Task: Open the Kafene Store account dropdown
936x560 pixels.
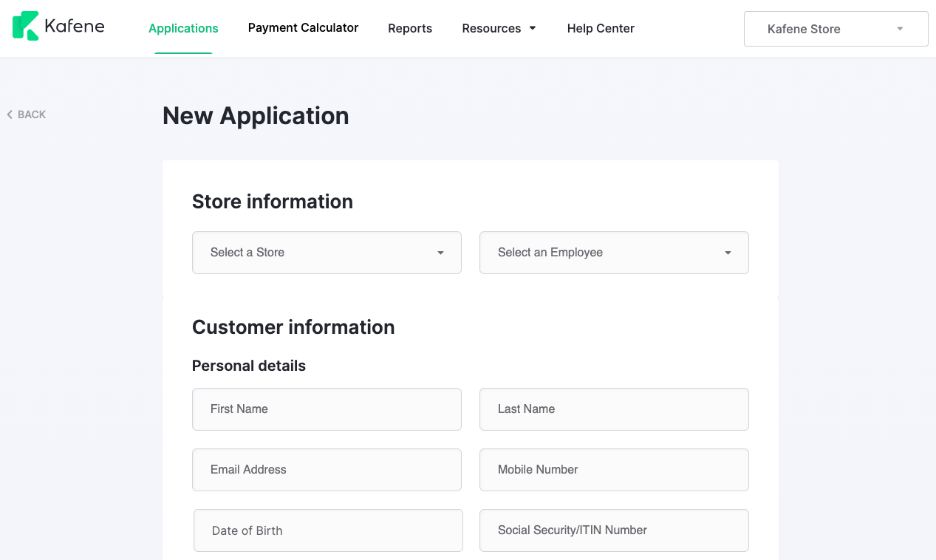Action: coord(836,29)
